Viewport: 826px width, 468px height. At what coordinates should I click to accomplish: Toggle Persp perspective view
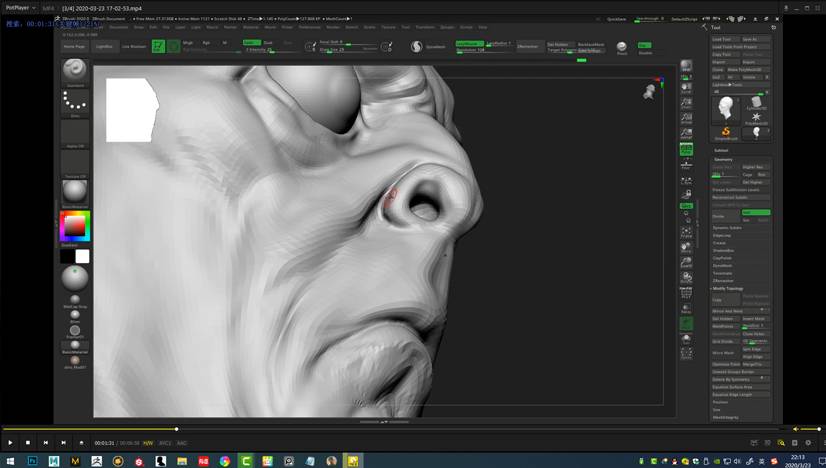pos(686,149)
